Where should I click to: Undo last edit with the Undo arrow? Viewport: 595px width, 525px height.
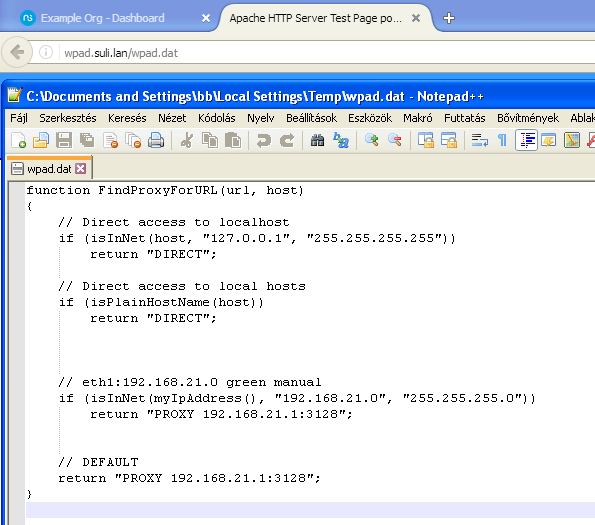point(264,140)
